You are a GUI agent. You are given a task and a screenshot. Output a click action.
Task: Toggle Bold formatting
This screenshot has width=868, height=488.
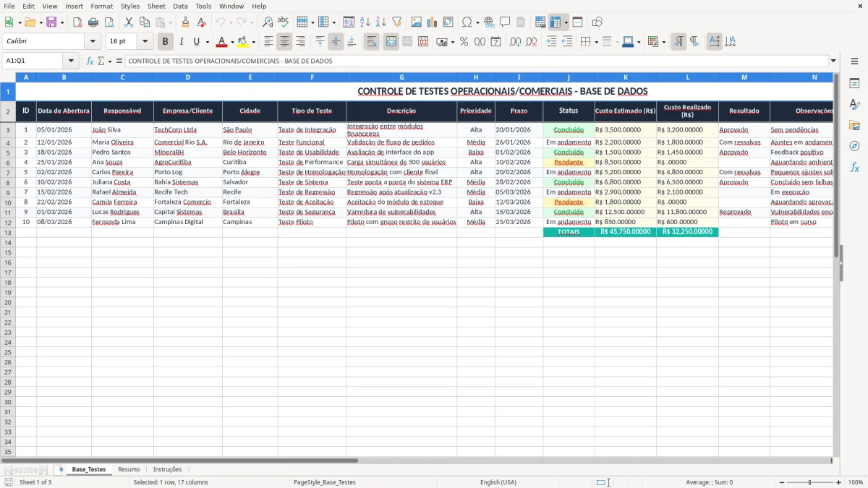166,42
